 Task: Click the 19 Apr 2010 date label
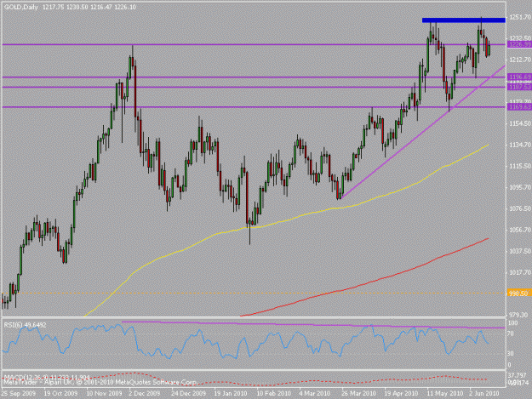[401, 393]
